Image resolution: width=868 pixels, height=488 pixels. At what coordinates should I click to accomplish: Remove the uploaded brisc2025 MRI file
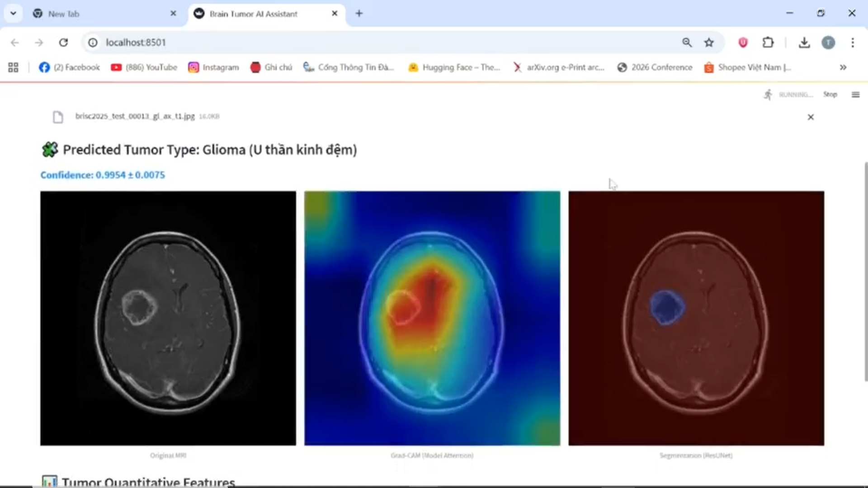(x=811, y=117)
